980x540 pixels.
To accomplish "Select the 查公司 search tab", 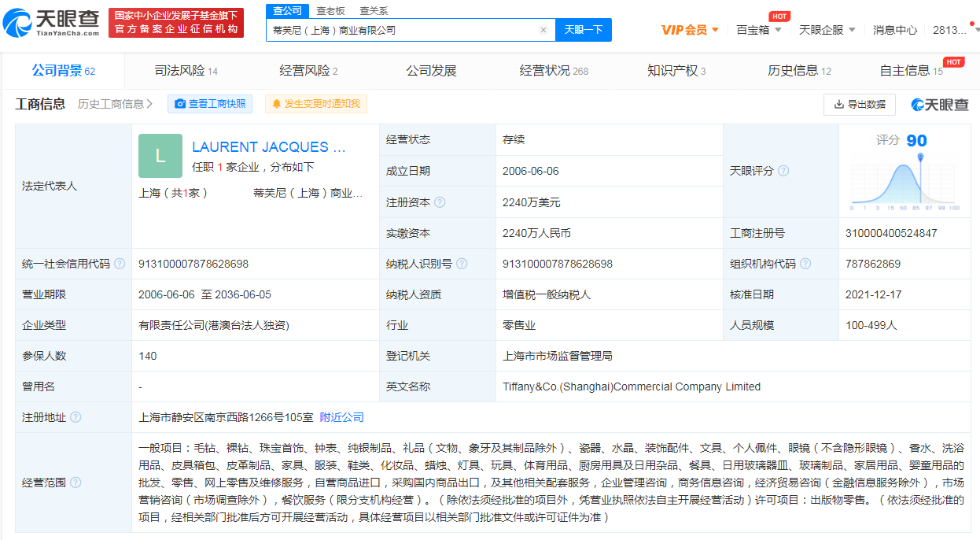I will pyautogui.click(x=288, y=10).
